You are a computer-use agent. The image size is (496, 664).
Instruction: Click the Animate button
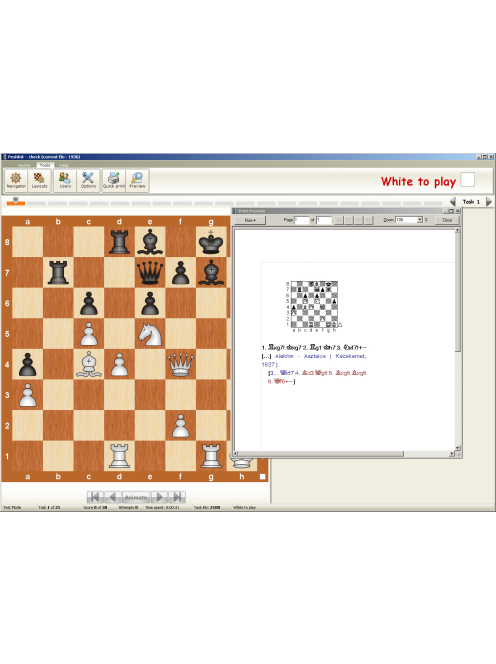[x=136, y=497]
